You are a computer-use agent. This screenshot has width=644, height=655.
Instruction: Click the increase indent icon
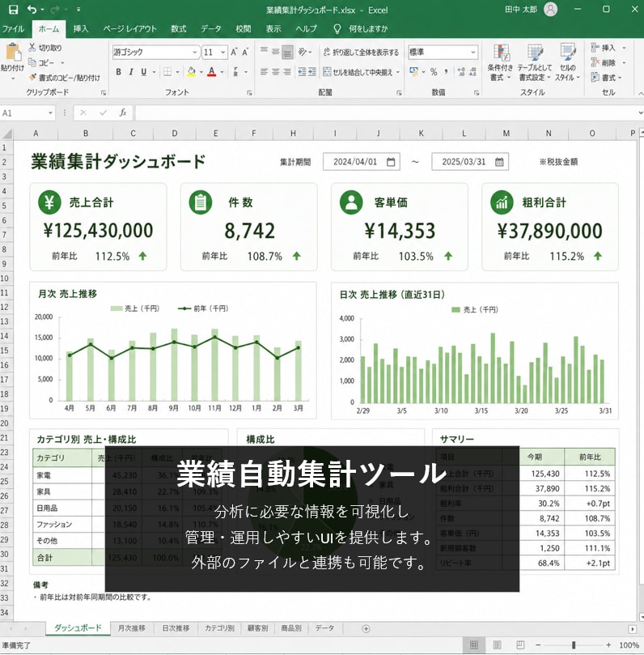(312, 72)
